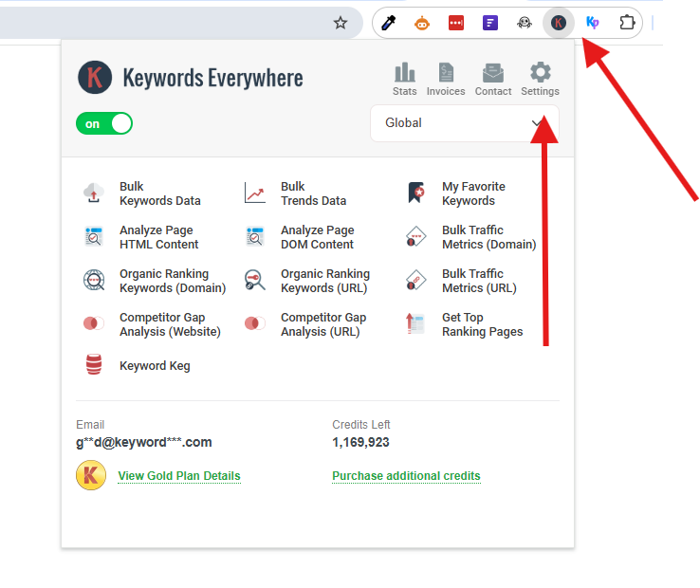700x588 pixels.
Task: Turn off the Keywords Everywhere on switch
Action: click(x=104, y=123)
